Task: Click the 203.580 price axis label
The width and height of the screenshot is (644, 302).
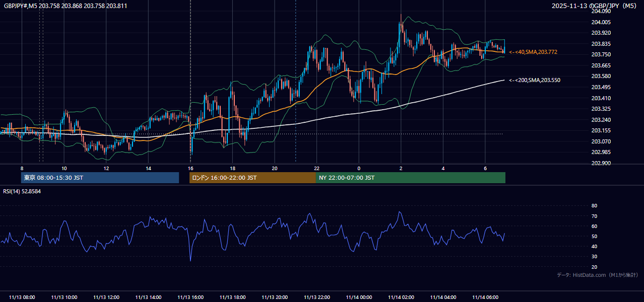Action: (x=601, y=76)
